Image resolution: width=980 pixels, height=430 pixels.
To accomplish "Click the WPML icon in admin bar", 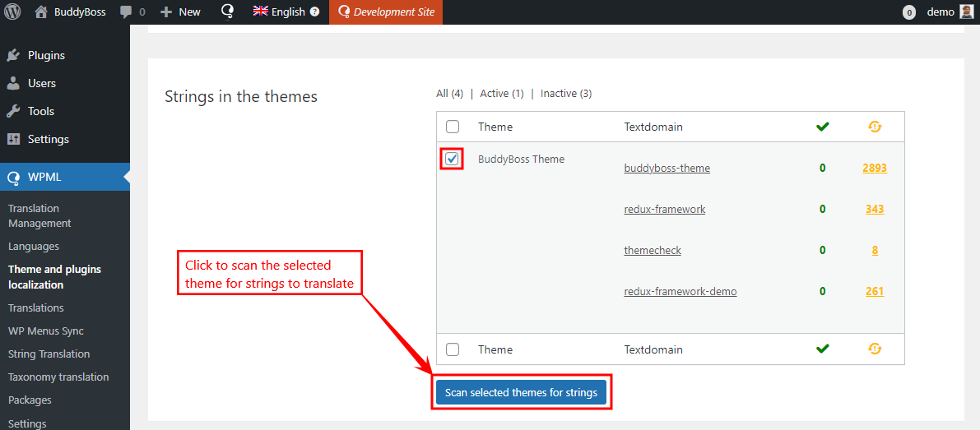I will click(228, 12).
